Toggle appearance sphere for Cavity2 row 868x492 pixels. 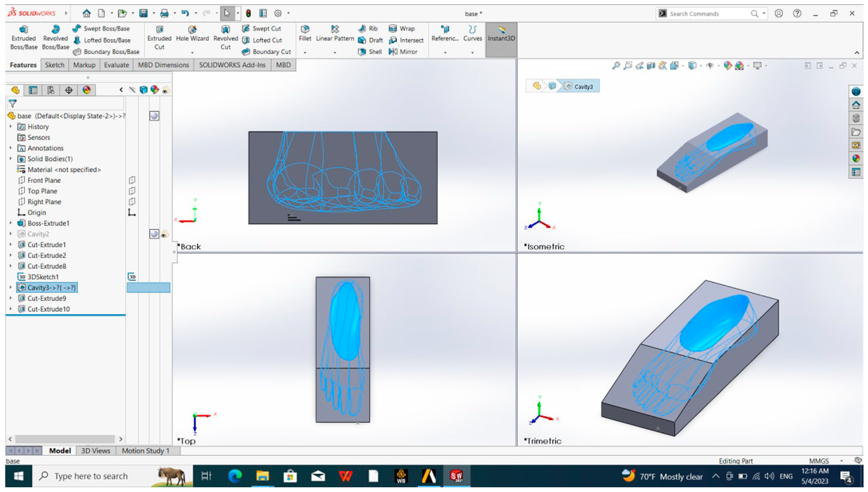(x=154, y=234)
